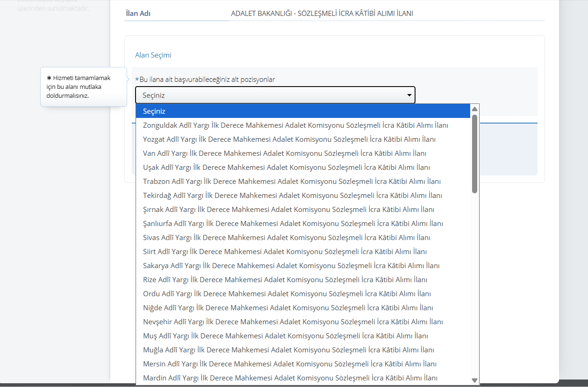Choose Tekirdağ Adlî Yargı option
Image resolution: width=588 pixels, height=387 pixels.
pos(303,196)
